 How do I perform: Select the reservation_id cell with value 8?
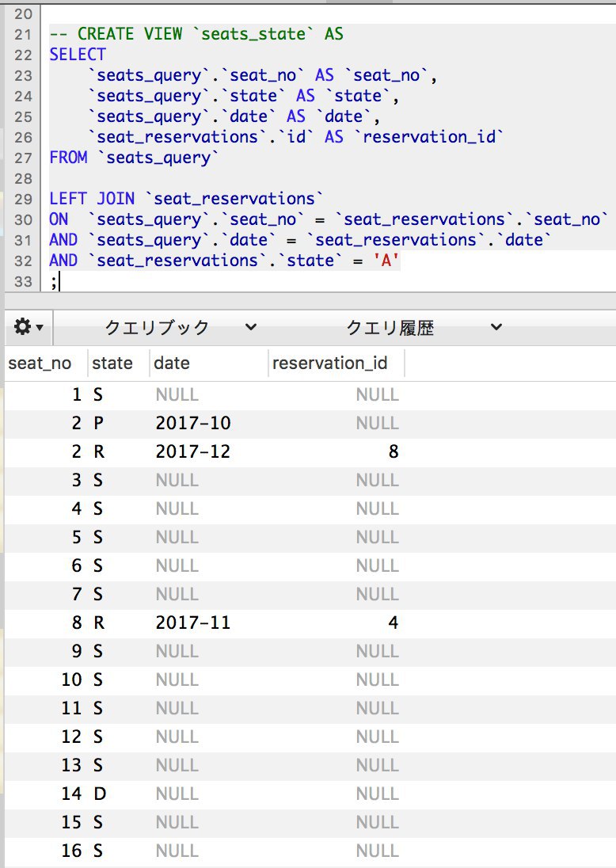(393, 452)
